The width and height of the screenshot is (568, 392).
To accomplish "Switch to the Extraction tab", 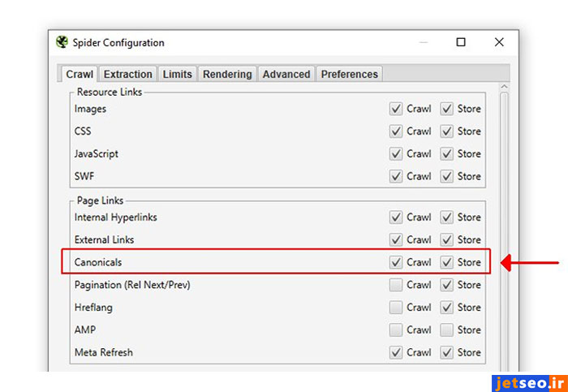I will pos(127,74).
